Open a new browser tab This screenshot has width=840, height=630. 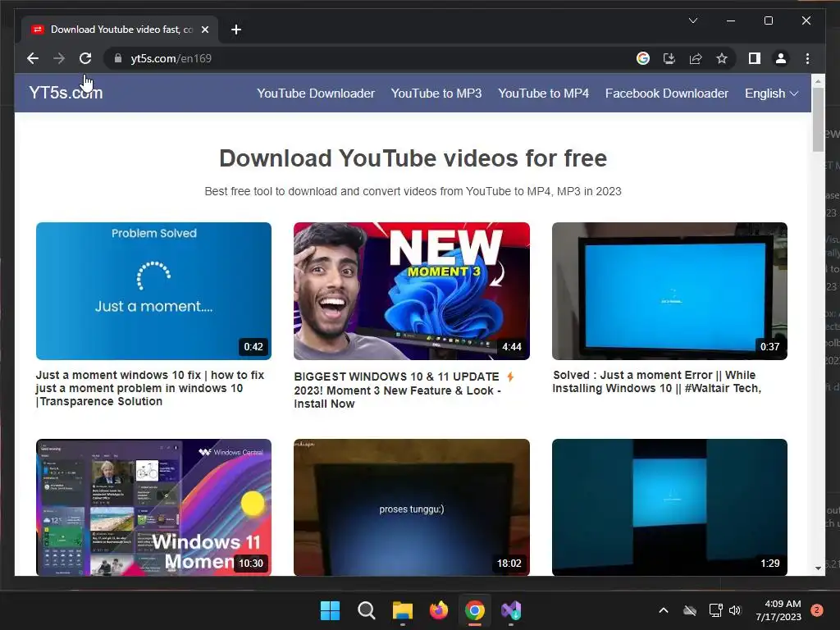tap(235, 30)
